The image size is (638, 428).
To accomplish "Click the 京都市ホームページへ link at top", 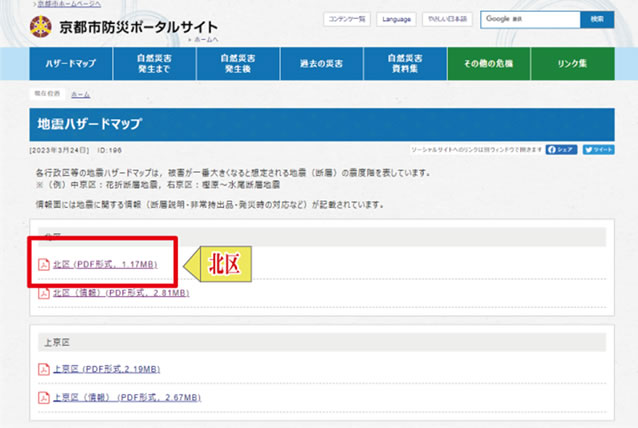I will [69, 4].
